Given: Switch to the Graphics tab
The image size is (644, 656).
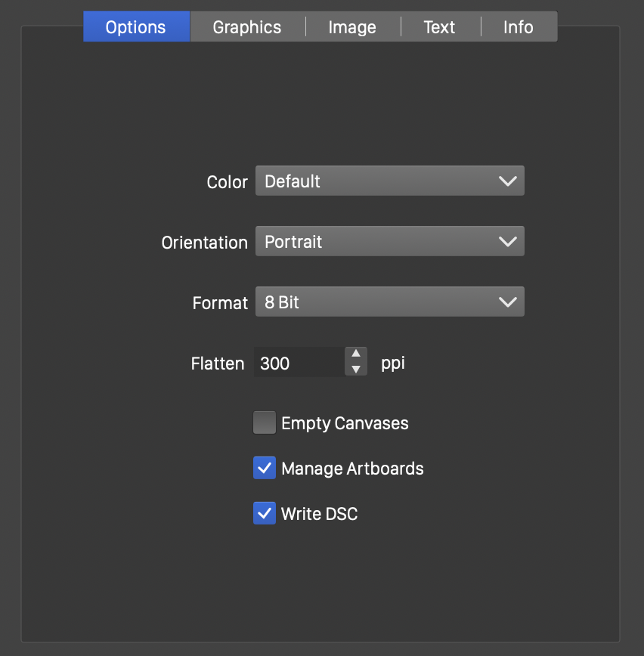Looking at the screenshot, I should [247, 27].
